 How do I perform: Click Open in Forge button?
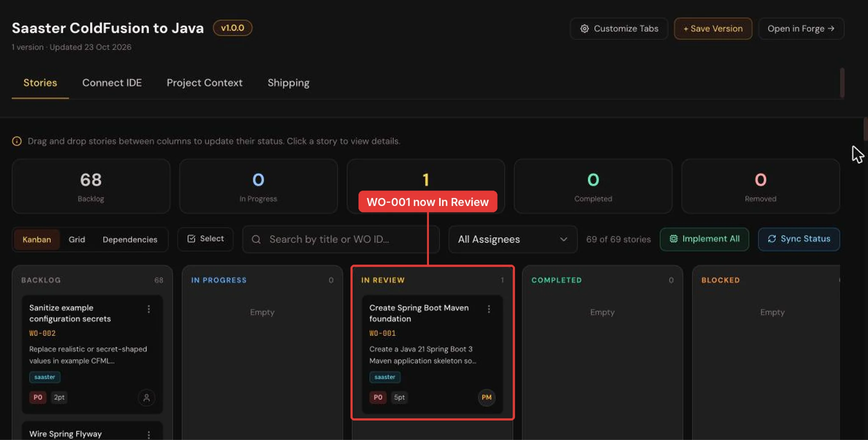click(x=801, y=28)
